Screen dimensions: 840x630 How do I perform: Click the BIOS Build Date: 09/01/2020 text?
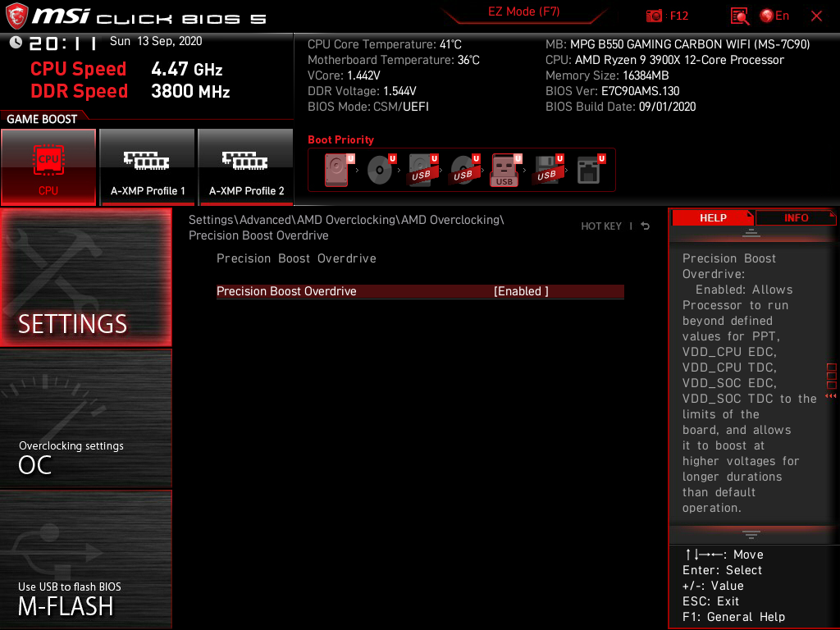[620, 107]
